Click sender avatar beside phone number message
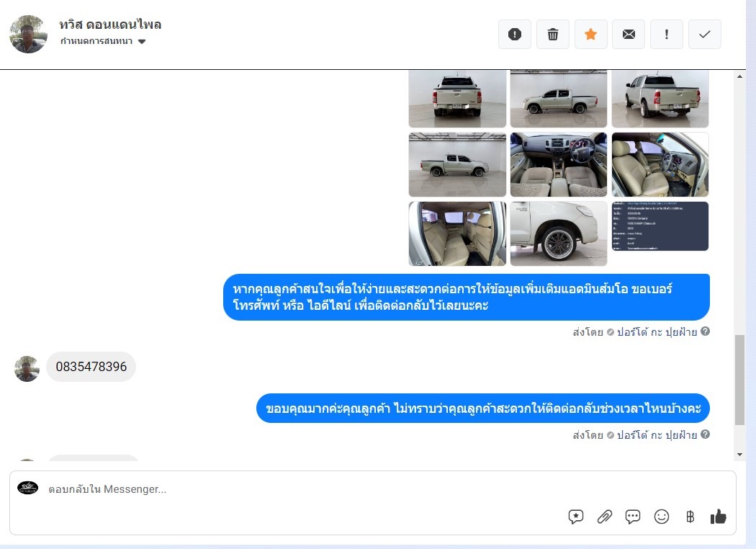The width and height of the screenshot is (756, 549). [x=27, y=369]
